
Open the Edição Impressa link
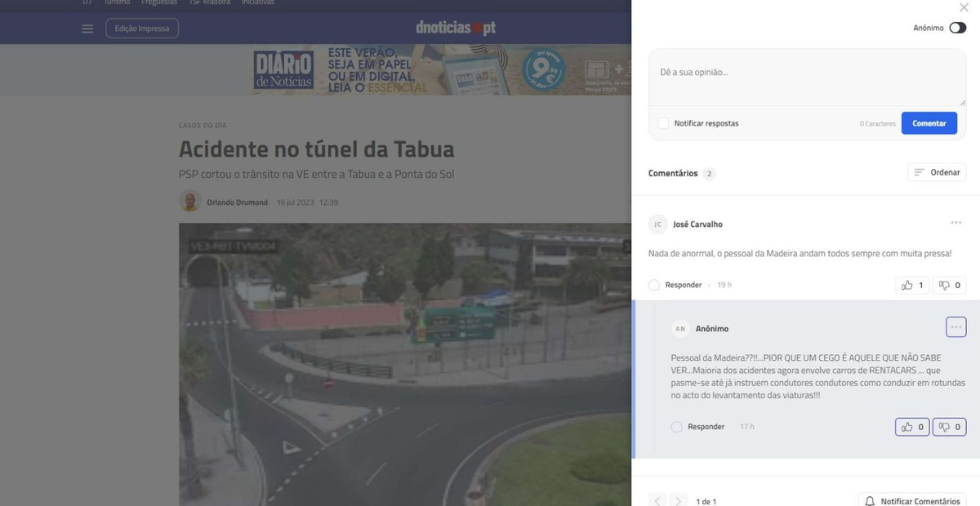pyautogui.click(x=142, y=29)
